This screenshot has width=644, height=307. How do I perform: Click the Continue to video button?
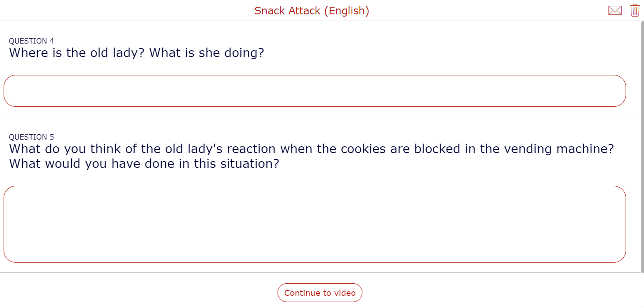320,292
